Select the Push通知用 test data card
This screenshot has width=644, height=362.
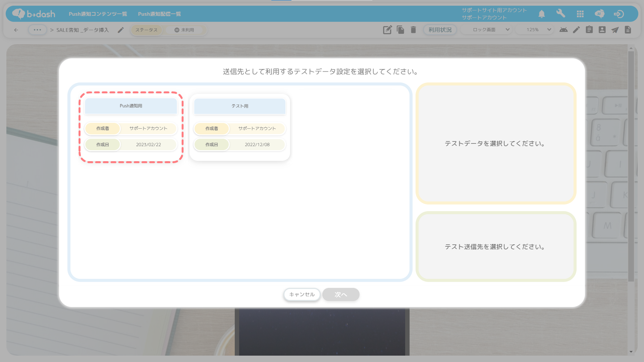pyautogui.click(x=131, y=127)
